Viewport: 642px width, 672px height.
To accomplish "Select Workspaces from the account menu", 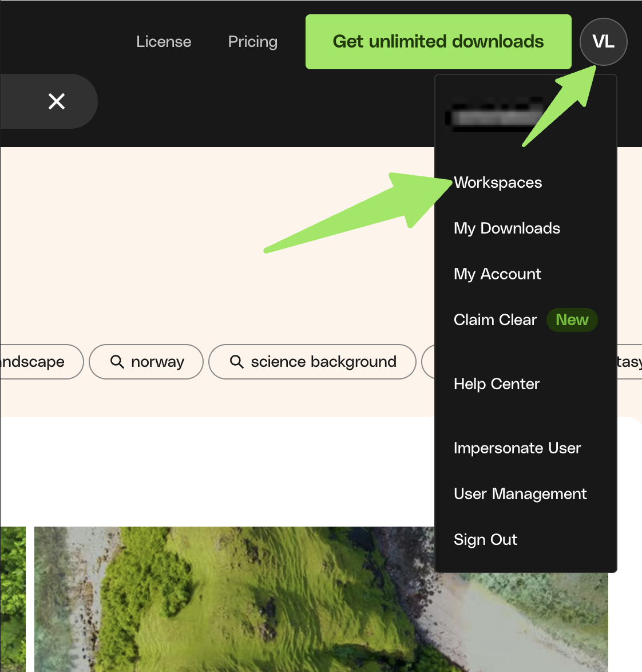I will coord(497,182).
